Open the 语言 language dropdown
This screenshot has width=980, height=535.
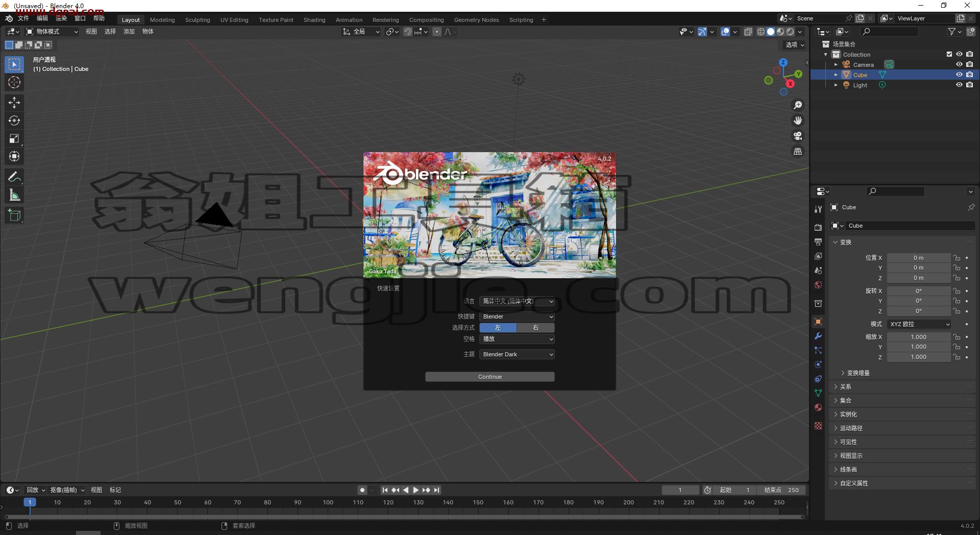coord(517,301)
